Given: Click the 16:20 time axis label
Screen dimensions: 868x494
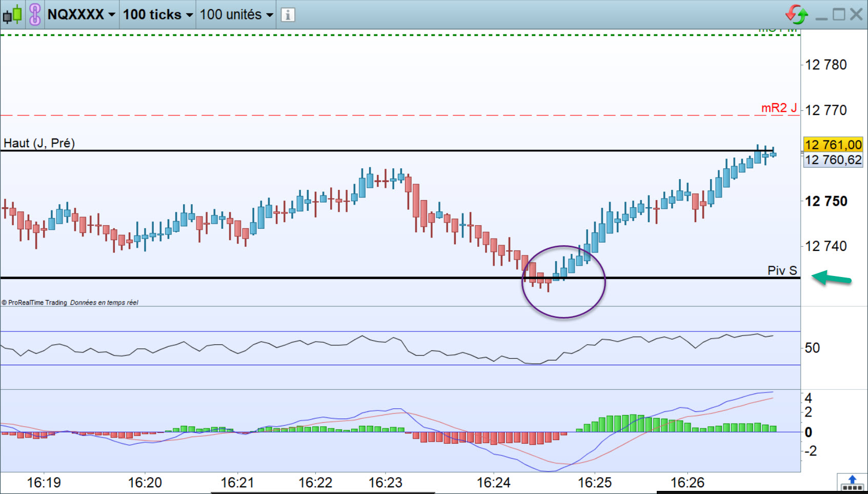Looking at the screenshot, I should point(145,483).
